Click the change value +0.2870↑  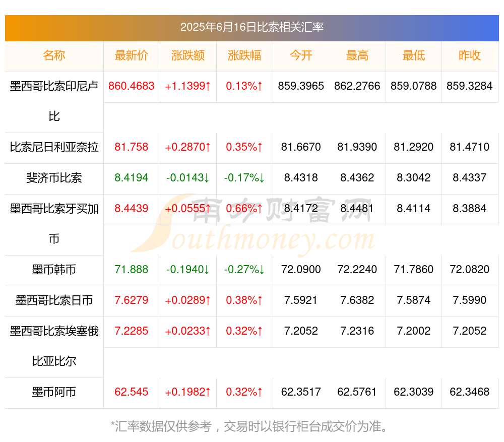pos(187,147)
